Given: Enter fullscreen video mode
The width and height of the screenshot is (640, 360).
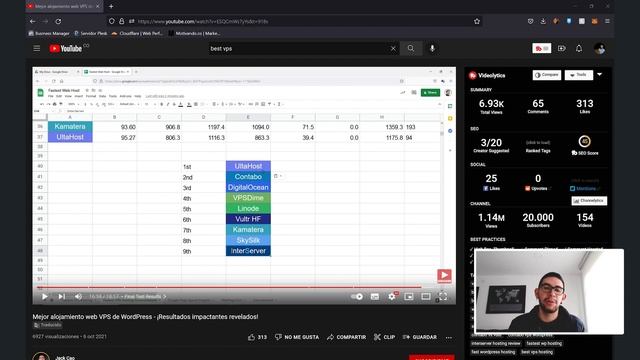Looking at the screenshot, I should (x=443, y=296).
